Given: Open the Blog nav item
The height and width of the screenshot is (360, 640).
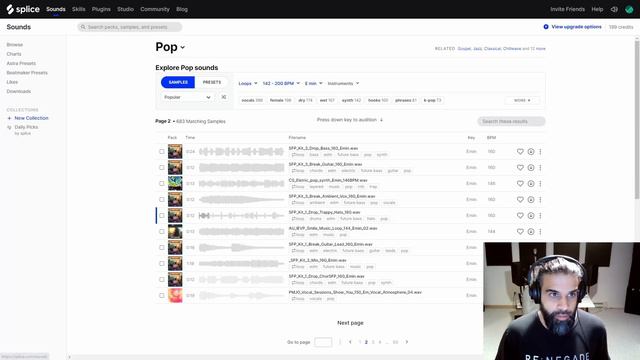Looking at the screenshot, I should pos(182,9).
